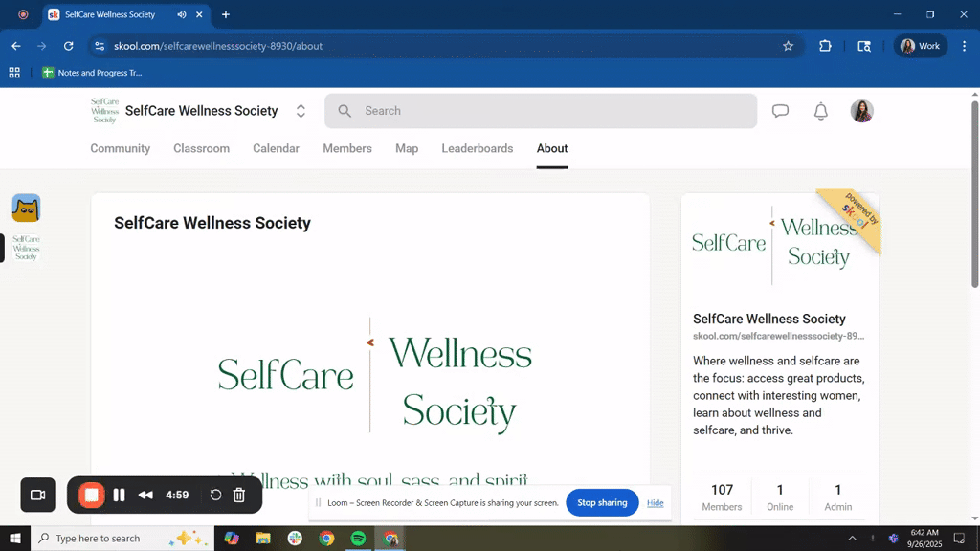Toggle the Loom camera button
The height and width of the screenshot is (551, 980).
38,496
